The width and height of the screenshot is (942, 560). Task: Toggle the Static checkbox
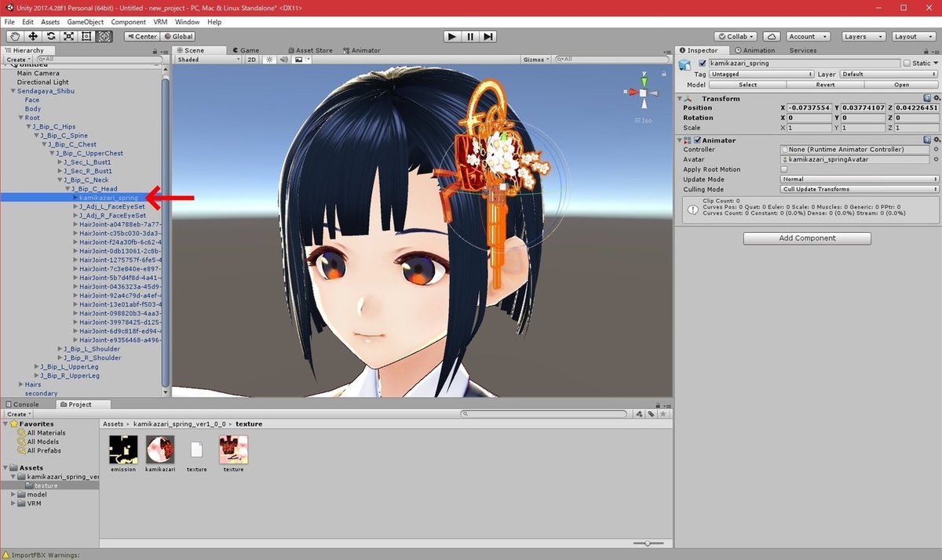tap(907, 64)
